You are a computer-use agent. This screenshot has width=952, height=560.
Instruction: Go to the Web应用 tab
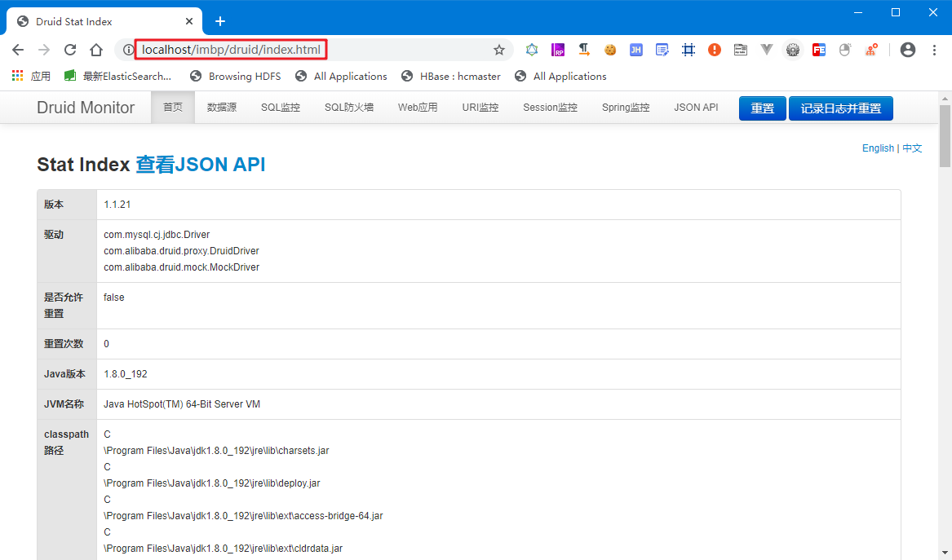418,108
